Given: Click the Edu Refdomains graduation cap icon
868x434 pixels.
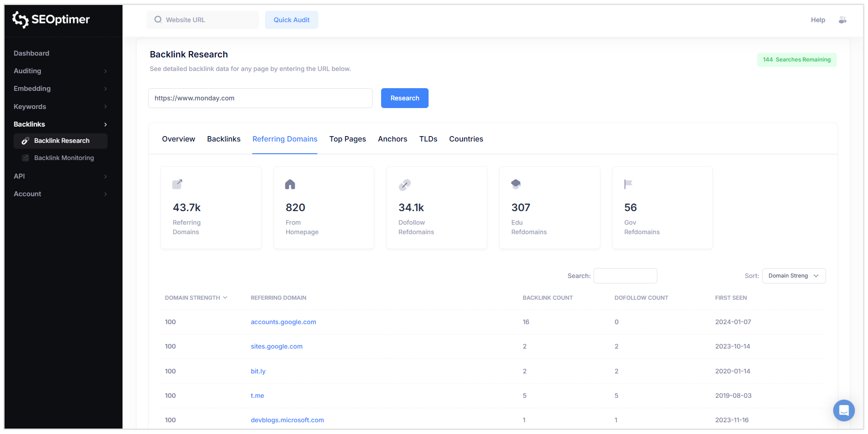Looking at the screenshot, I should [x=516, y=184].
